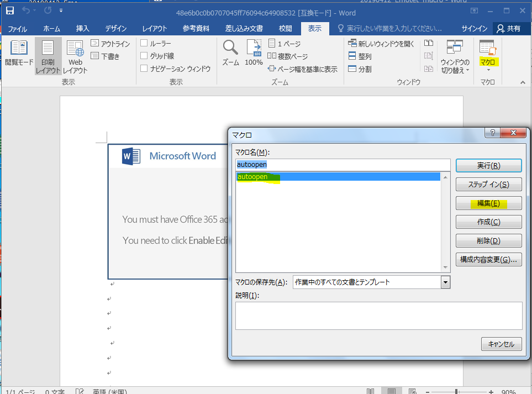Open Outline (アウトライン) view
The width and height of the screenshot is (532, 394).
(110, 44)
